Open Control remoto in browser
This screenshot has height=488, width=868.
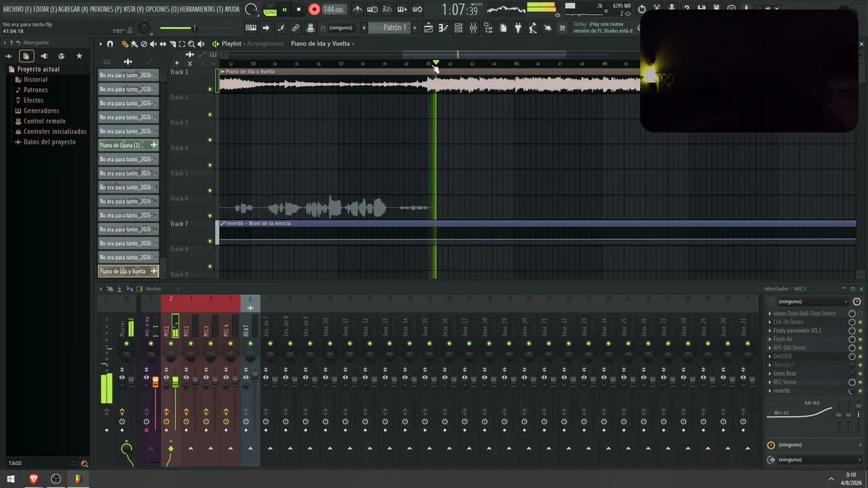point(44,121)
